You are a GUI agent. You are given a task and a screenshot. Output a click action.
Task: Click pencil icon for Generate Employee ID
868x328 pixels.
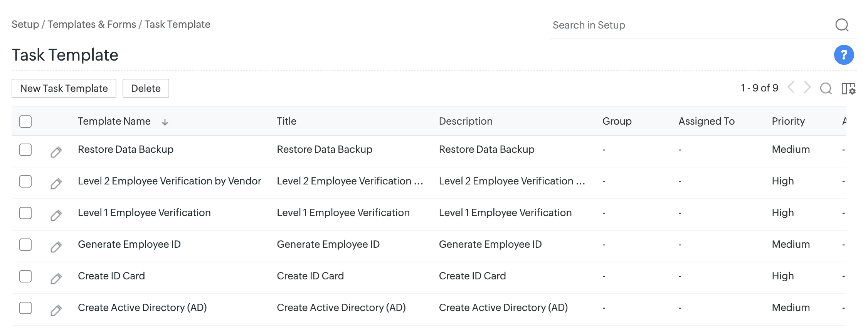pos(56,247)
